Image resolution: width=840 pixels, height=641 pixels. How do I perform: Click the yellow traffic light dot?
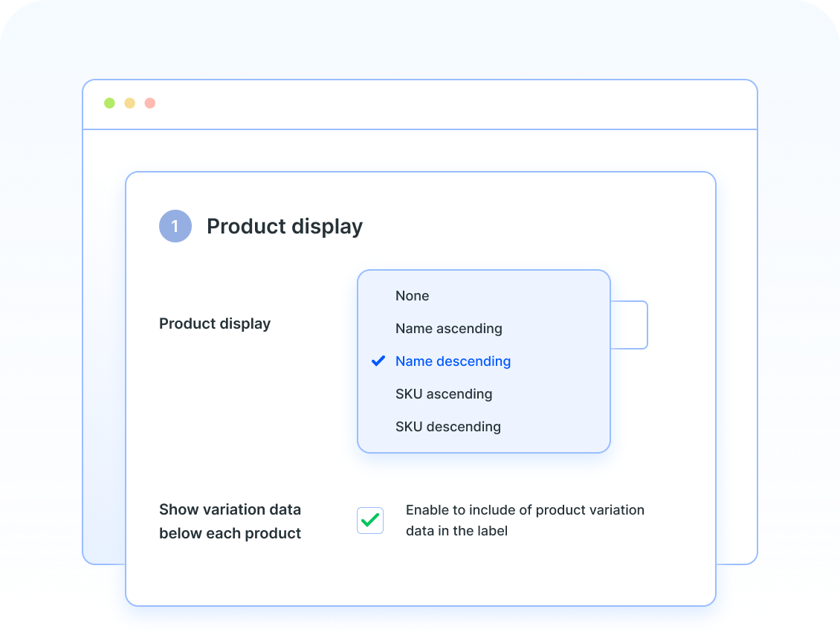[x=129, y=103]
